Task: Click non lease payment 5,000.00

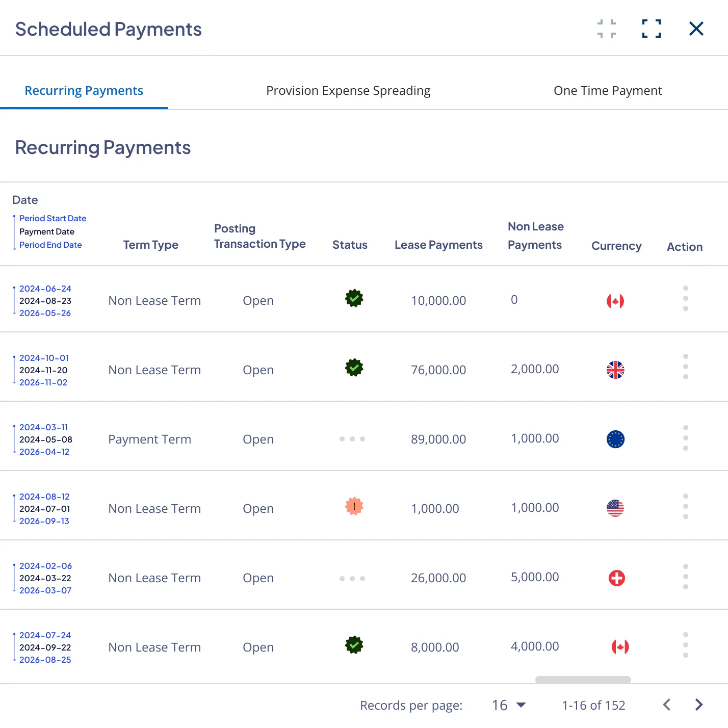Action: [x=535, y=577]
